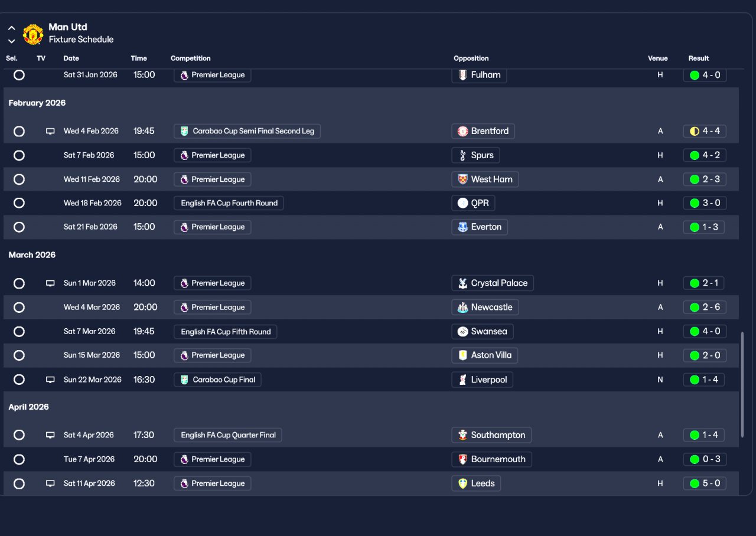Image resolution: width=756 pixels, height=536 pixels.
Task: Click the Sat 7 Feb 2026 date
Action: pos(89,155)
